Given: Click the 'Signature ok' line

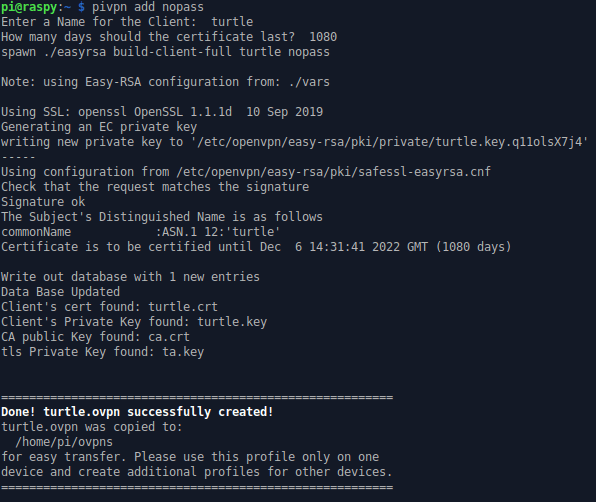Looking at the screenshot, I should (43, 202).
